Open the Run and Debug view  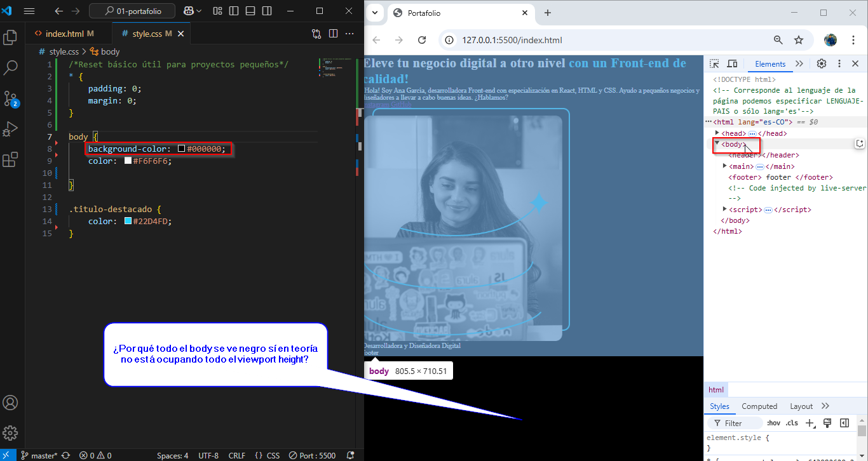[10, 129]
